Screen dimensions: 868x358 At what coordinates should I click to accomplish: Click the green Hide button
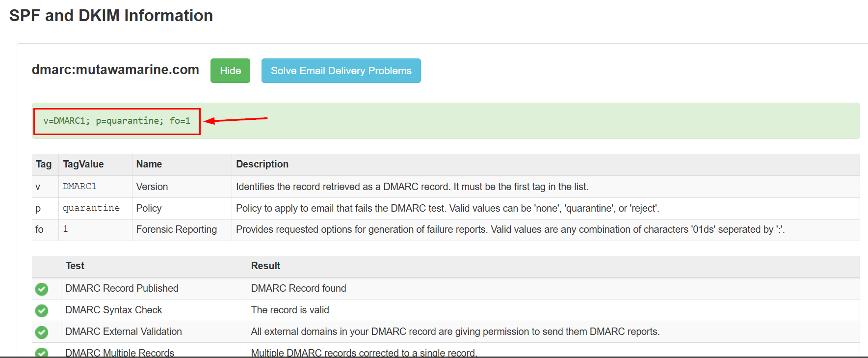click(230, 71)
